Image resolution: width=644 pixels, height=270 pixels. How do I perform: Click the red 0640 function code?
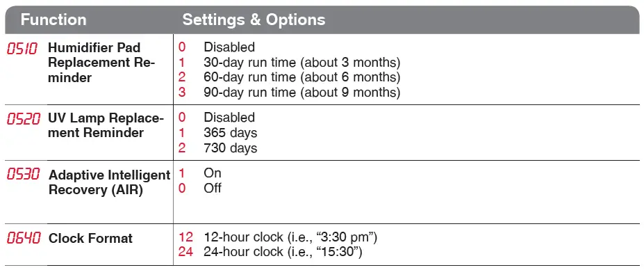(24, 238)
